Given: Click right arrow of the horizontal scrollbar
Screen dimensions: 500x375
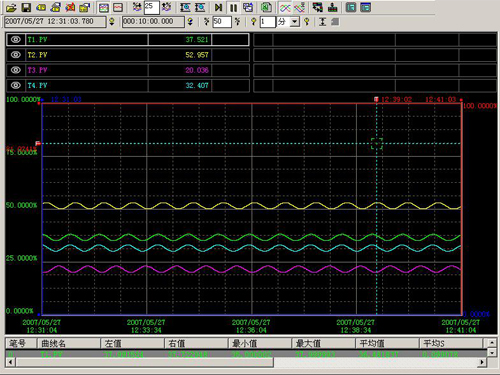Looking at the screenshot, I should [x=482, y=362].
